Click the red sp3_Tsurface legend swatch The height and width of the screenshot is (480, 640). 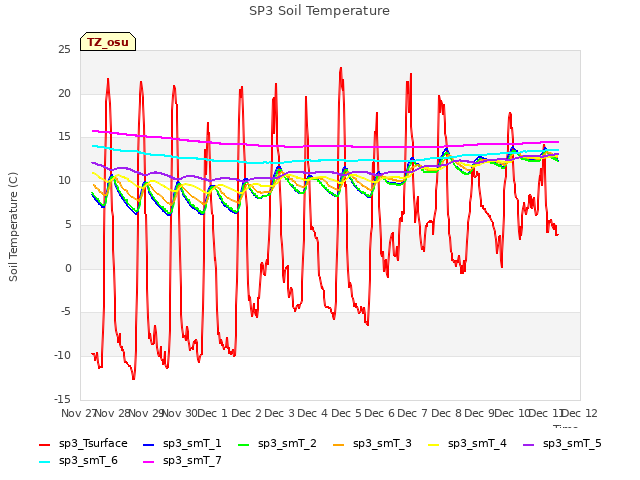44,444
